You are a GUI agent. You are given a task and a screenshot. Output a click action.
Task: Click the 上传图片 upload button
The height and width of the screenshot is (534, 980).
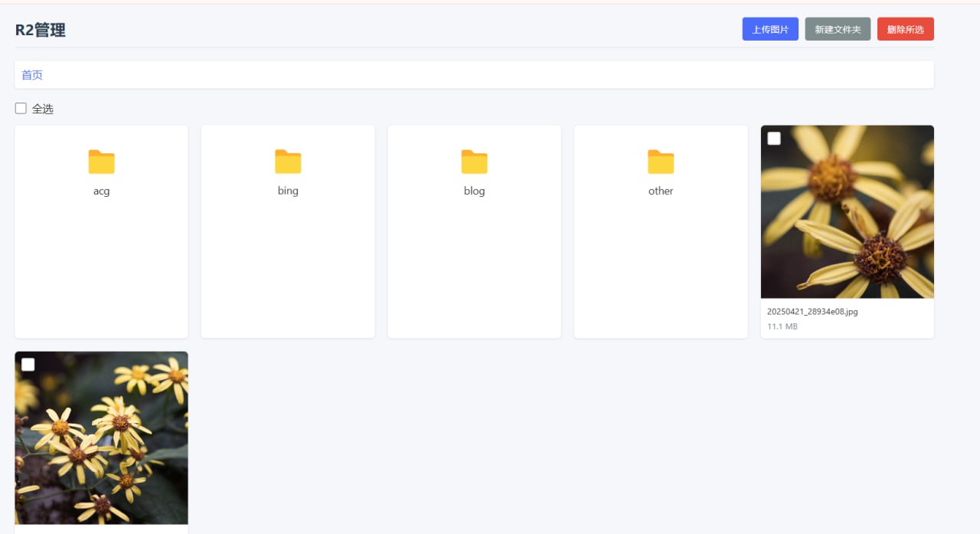(770, 28)
